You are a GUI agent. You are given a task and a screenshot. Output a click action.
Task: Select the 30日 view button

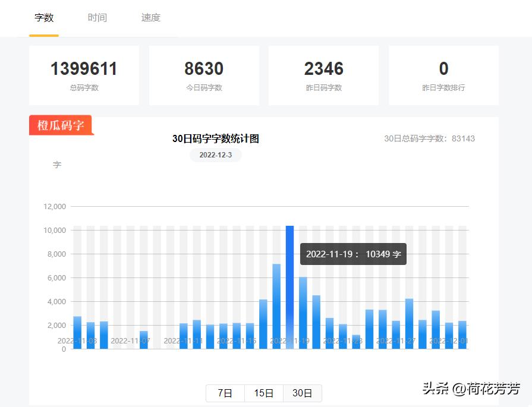click(x=303, y=393)
